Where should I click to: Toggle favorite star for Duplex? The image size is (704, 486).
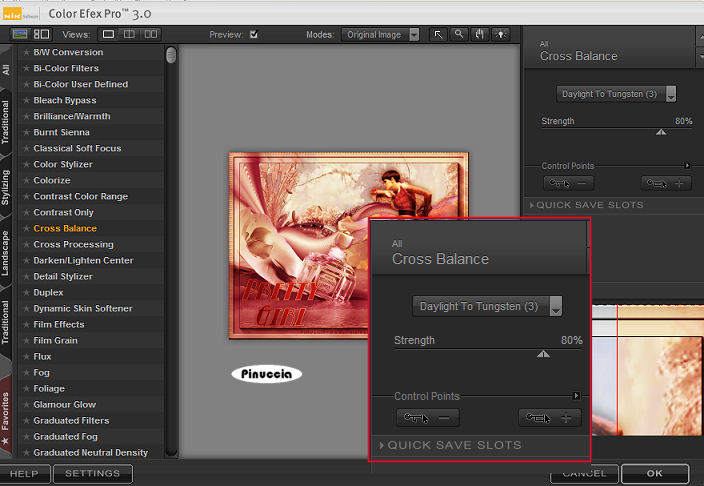click(26, 292)
